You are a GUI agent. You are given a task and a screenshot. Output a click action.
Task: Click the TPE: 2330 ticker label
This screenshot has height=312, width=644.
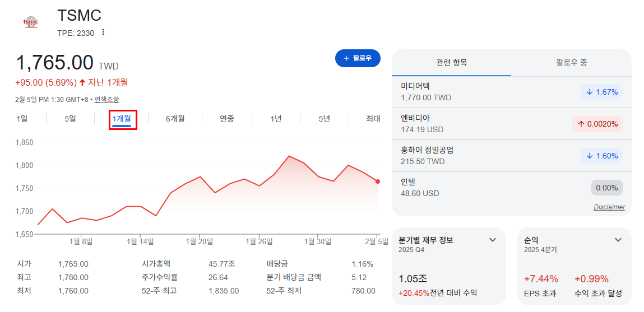(x=76, y=32)
